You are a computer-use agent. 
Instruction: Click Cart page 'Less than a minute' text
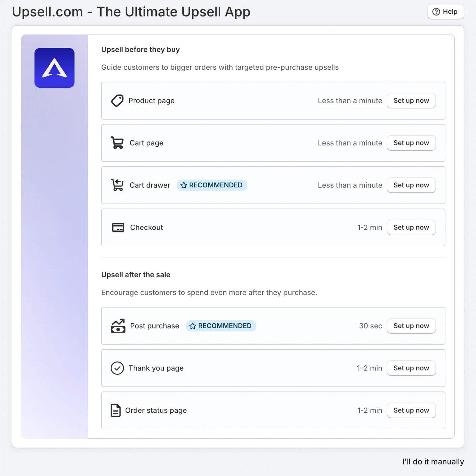point(350,143)
